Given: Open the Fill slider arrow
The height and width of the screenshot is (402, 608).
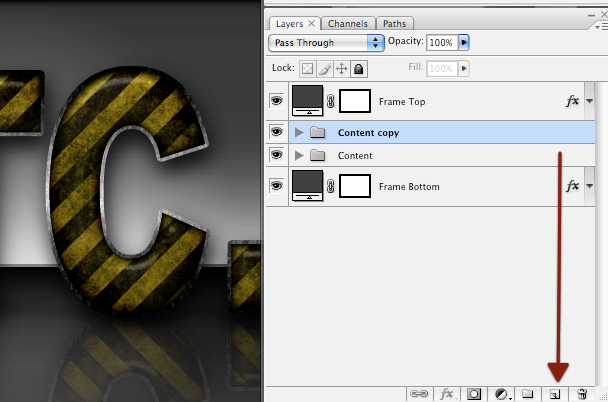Looking at the screenshot, I should [464, 69].
